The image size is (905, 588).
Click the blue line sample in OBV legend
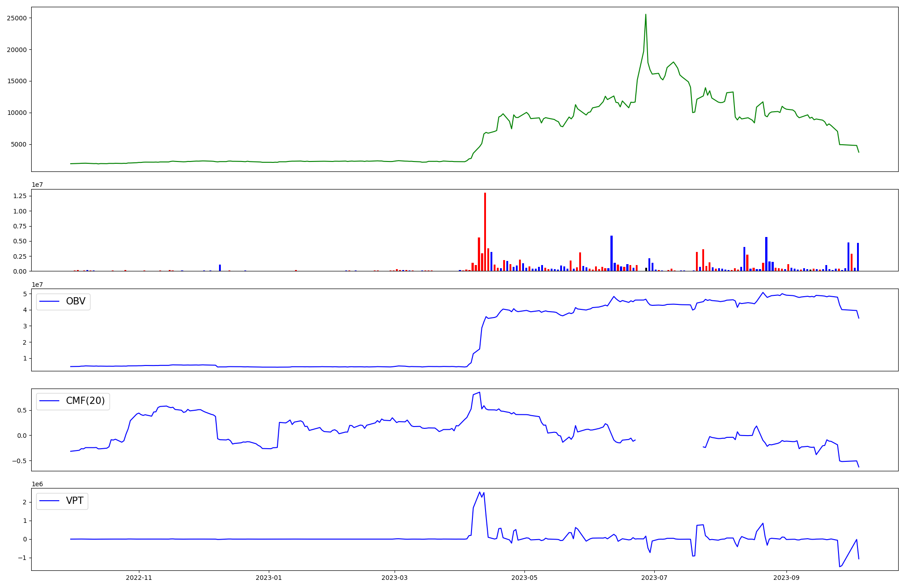(x=50, y=301)
